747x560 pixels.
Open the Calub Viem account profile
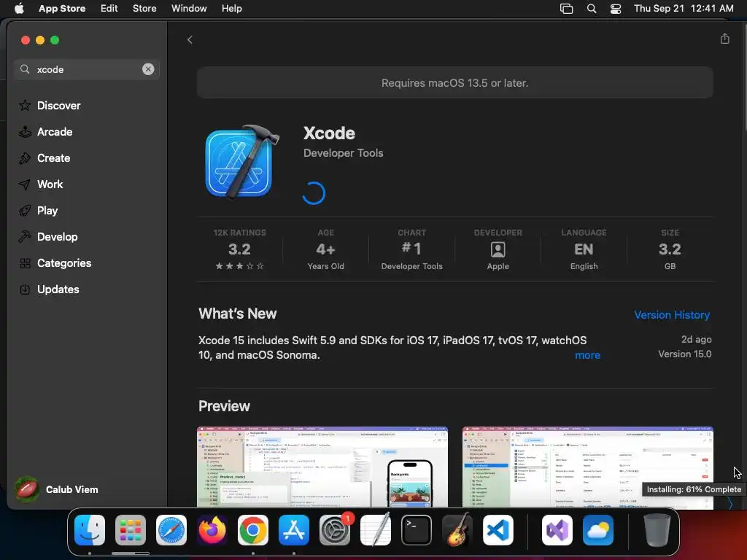(56, 489)
